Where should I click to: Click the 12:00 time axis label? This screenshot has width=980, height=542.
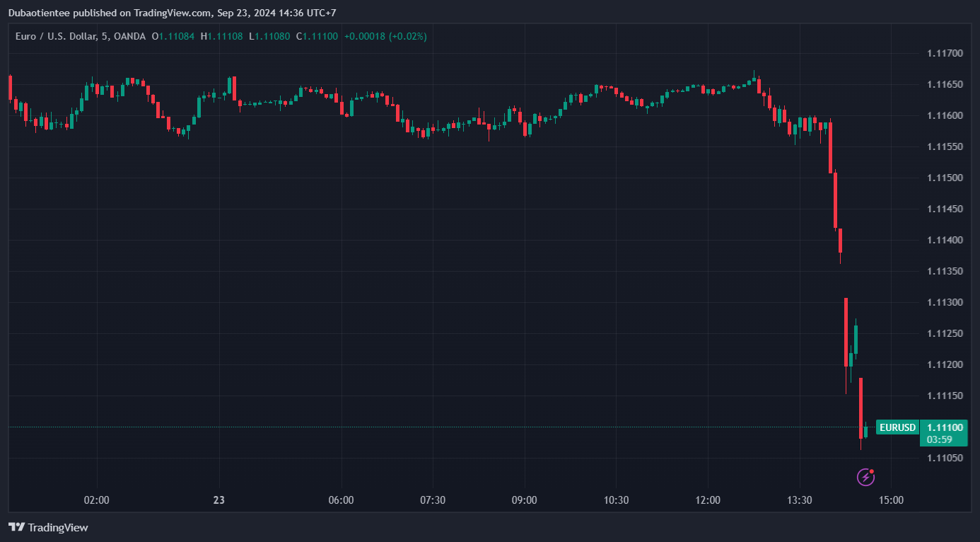[708, 500]
